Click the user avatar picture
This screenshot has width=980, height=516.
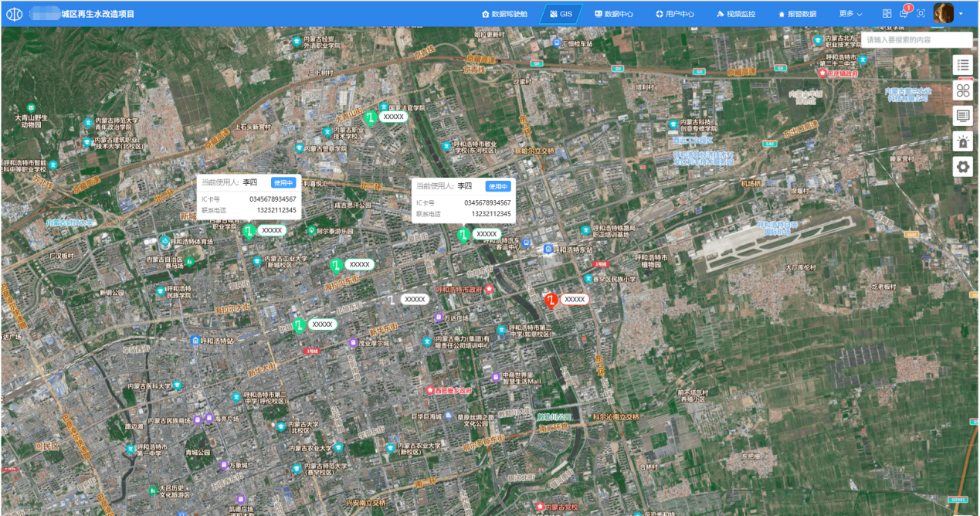click(944, 13)
